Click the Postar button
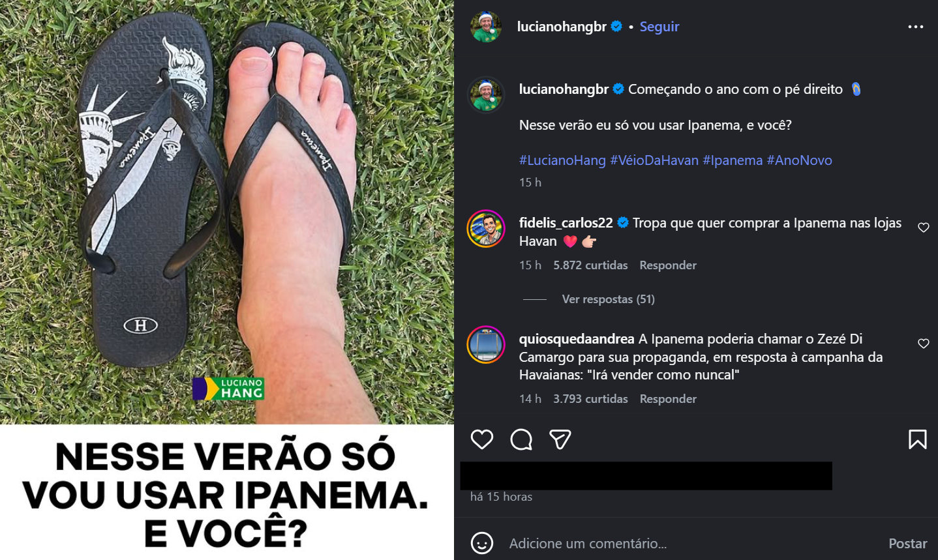 (907, 543)
